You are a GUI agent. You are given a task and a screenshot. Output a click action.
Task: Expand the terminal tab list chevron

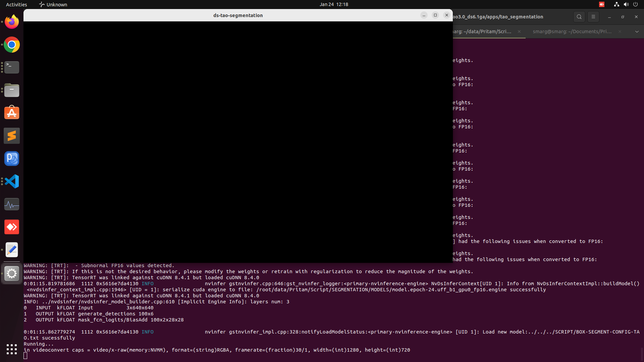click(637, 32)
